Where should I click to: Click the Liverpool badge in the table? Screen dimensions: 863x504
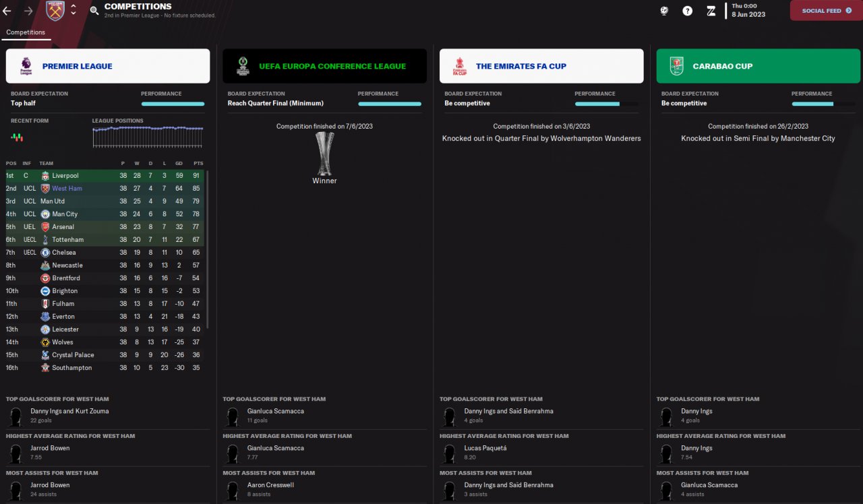(45, 176)
